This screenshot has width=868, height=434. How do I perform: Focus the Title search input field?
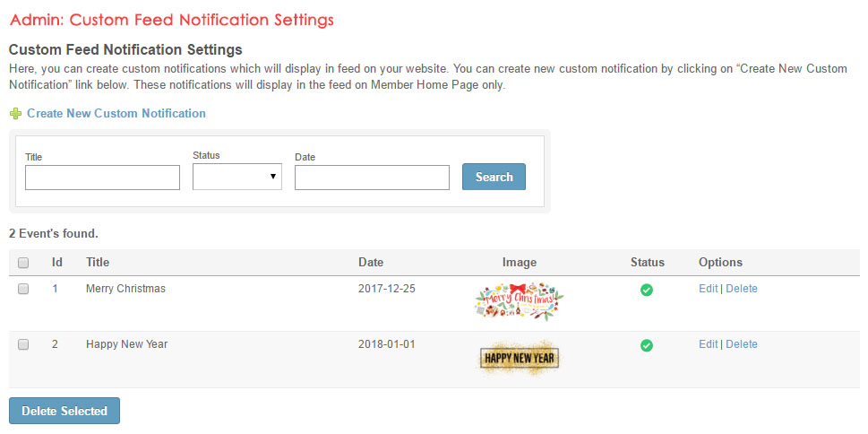tap(102, 178)
